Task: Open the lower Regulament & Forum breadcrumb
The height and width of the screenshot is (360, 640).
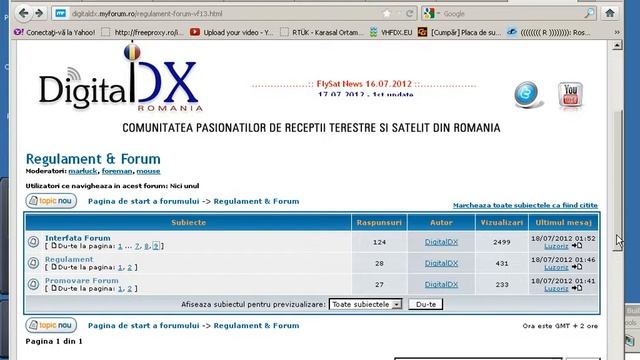Action: pyautogui.click(x=256, y=325)
